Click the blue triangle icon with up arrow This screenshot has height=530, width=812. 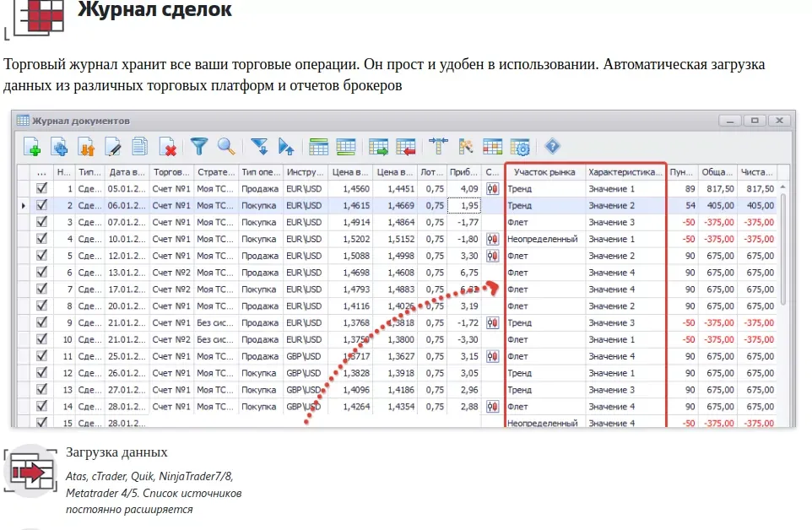[286, 147]
